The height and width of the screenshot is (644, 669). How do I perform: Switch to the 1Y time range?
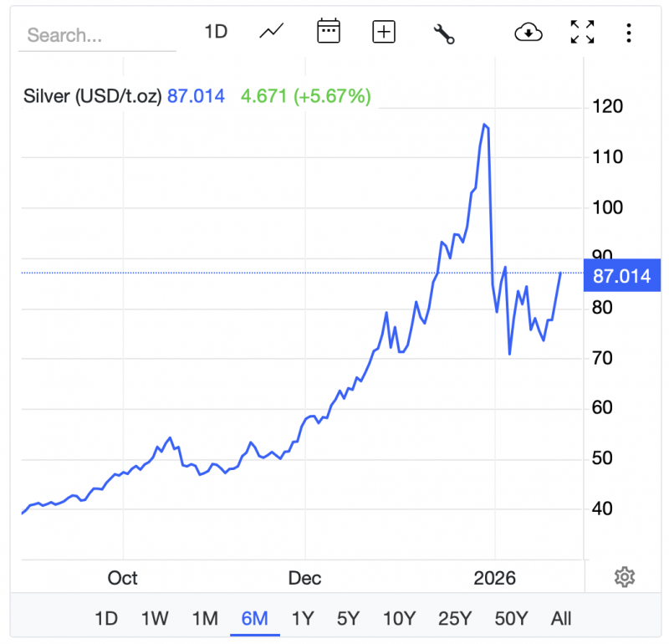click(303, 619)
